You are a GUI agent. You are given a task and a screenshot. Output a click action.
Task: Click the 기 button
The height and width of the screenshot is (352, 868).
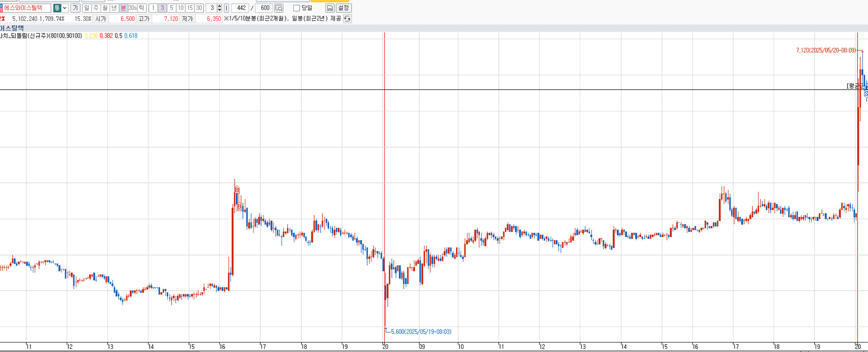click(x=75, y=8)
